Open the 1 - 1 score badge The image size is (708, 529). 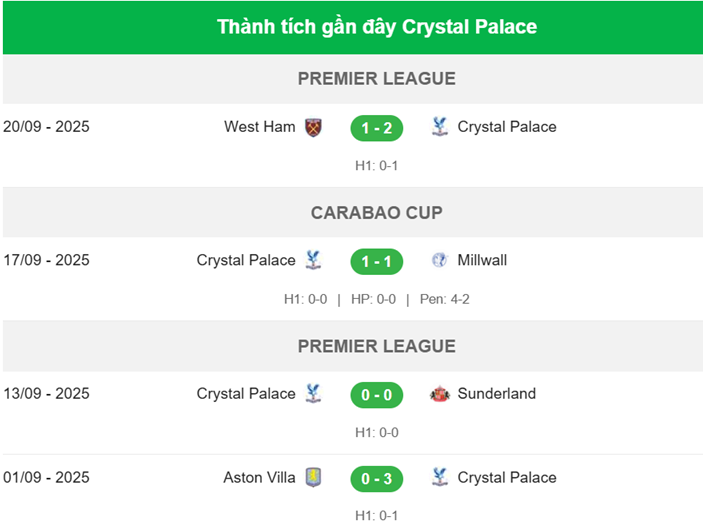point(376,262)
